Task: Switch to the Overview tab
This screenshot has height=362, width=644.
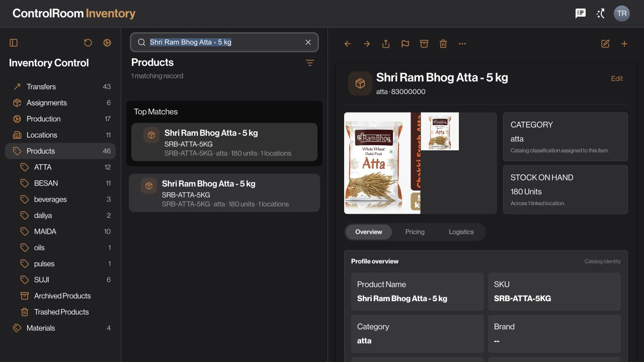Action: pos(369,232)
